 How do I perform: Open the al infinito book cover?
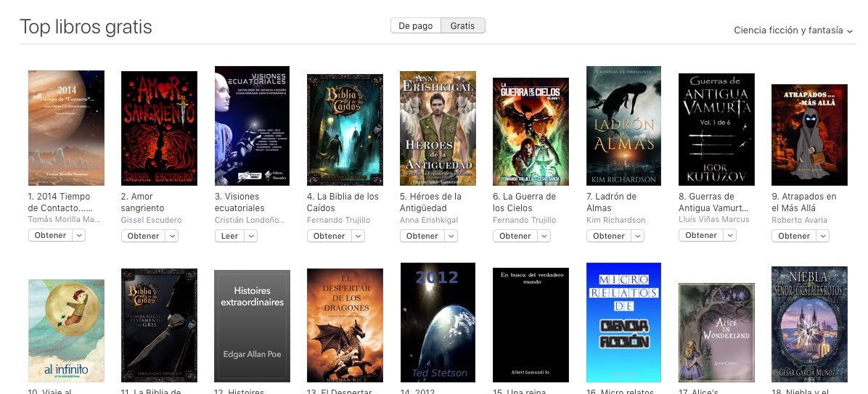tap(67, 331)
